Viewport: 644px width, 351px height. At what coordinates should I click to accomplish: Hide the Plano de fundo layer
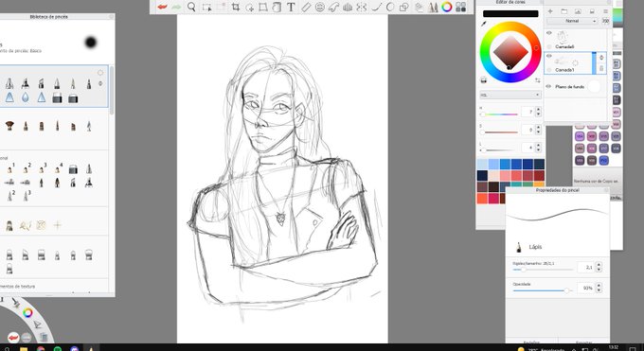(x=548, y=87)
